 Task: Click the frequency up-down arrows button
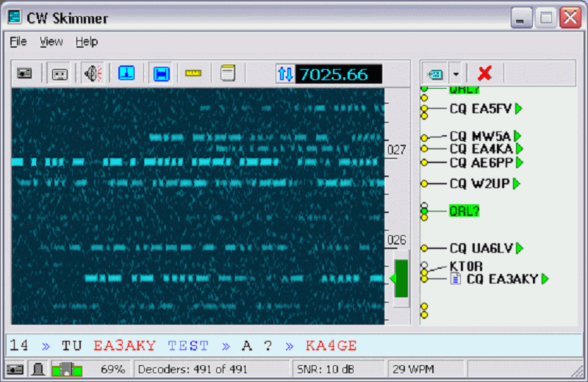point(284,73)
